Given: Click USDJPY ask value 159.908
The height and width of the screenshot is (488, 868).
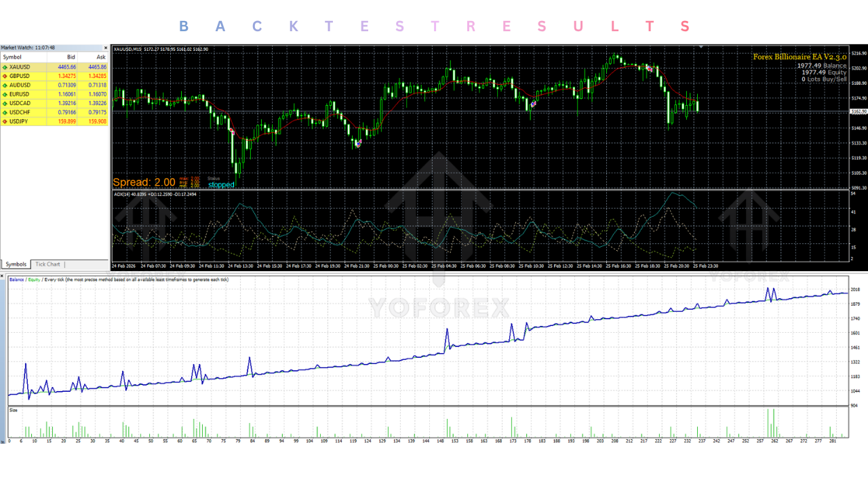Looking at the screenshot, I should pyautogui.click(x=98, y=121).
